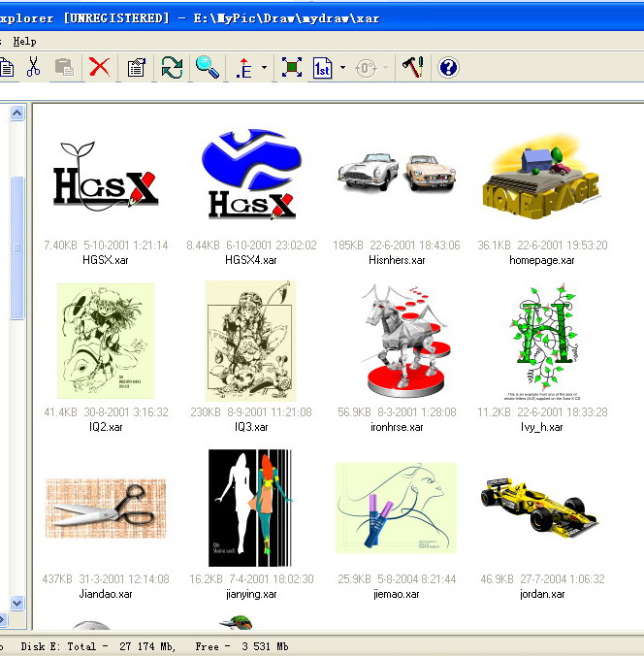
Task: Select the HGSX.xar thumbnail
Action: pos(106,177)
